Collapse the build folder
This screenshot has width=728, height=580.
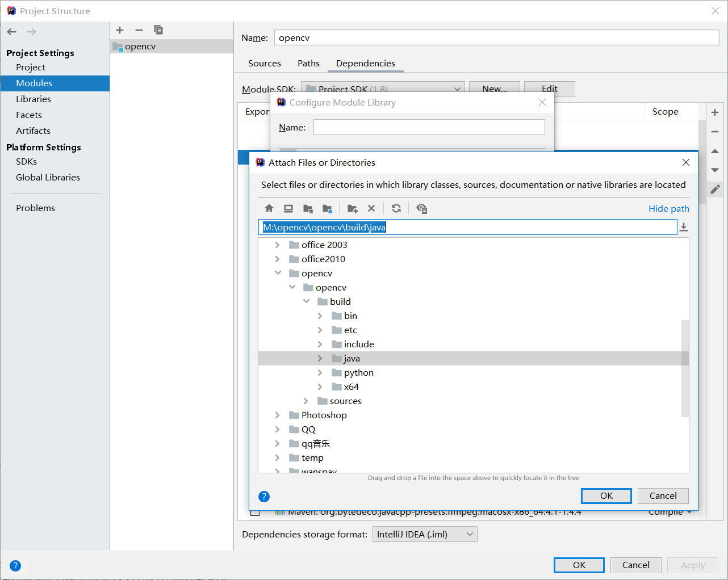point(306,301)
